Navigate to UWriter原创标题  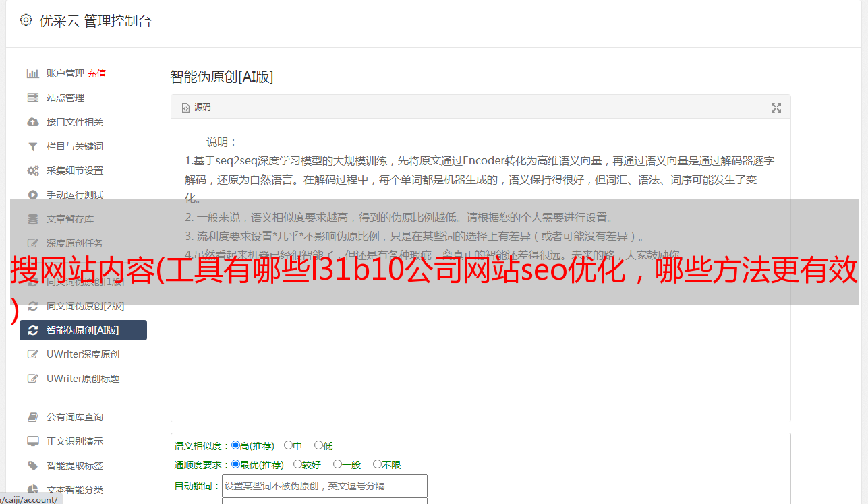pyautogui.click(x=83, y=379)
